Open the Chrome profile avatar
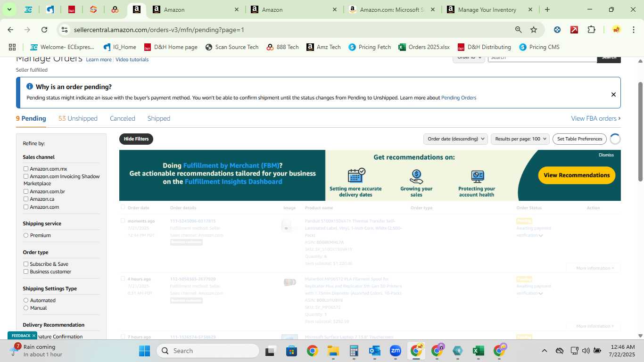 pos(616,30)
